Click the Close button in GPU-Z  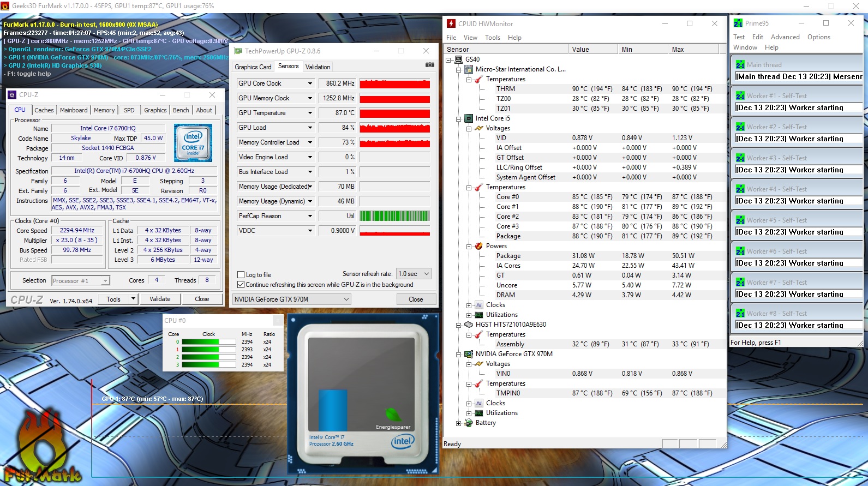pyautogui.click(x=416, y=299)
